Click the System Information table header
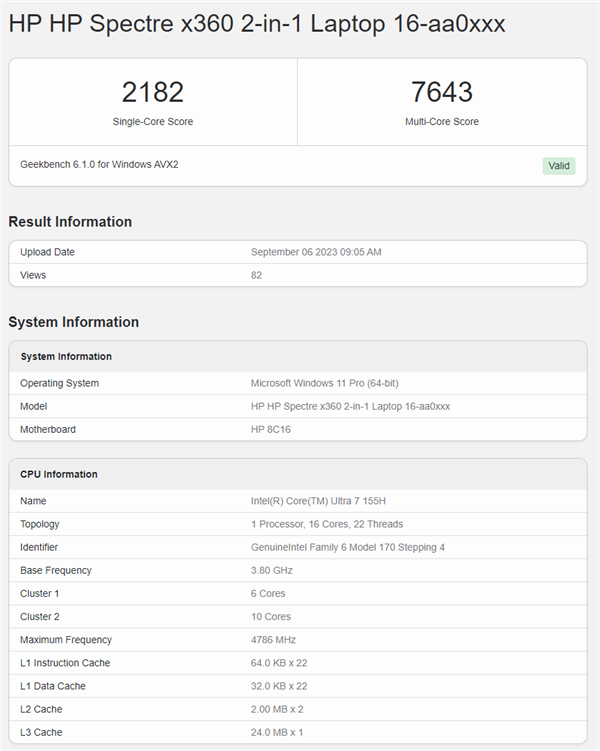Viewport: 600px width, 751px height. click(x=66, y=357)
